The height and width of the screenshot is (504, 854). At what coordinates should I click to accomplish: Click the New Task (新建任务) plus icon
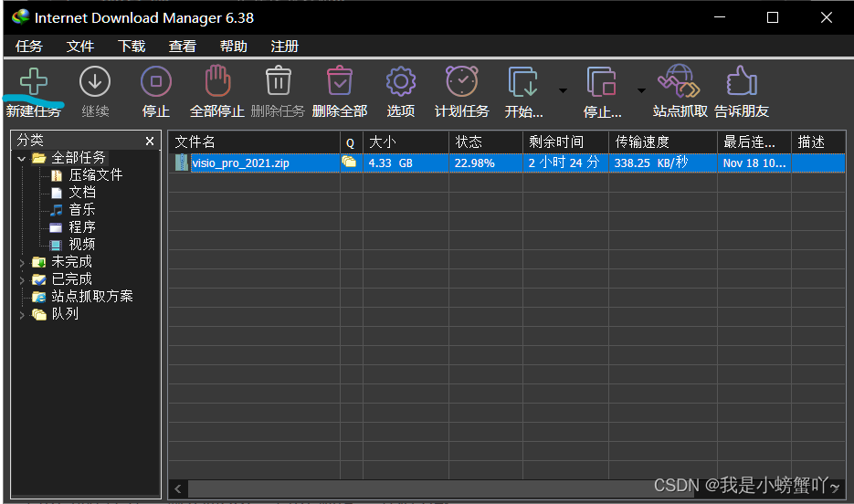point(33,82)
